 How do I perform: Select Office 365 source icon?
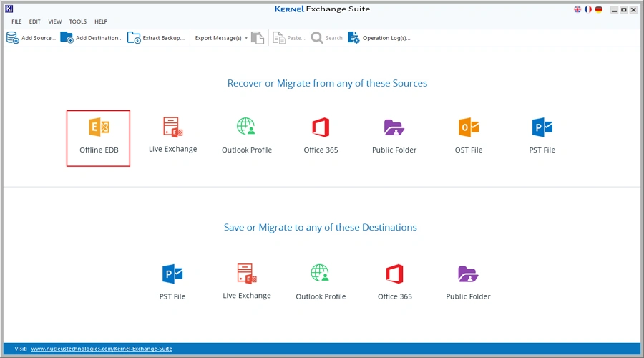click(321, 127)
